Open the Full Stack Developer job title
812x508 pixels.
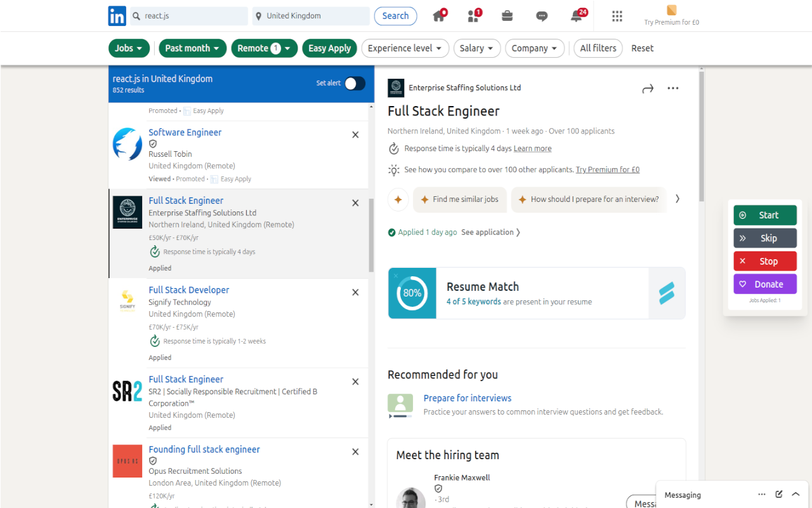coord(189,290)
